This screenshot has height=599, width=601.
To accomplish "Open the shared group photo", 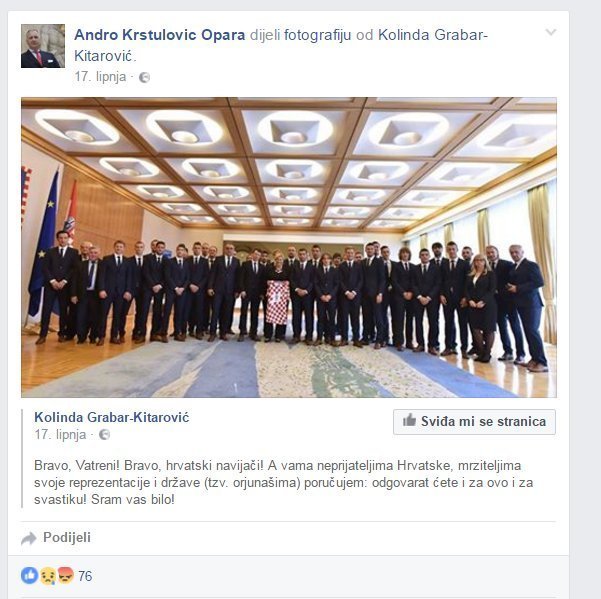I will click(289, 247).
